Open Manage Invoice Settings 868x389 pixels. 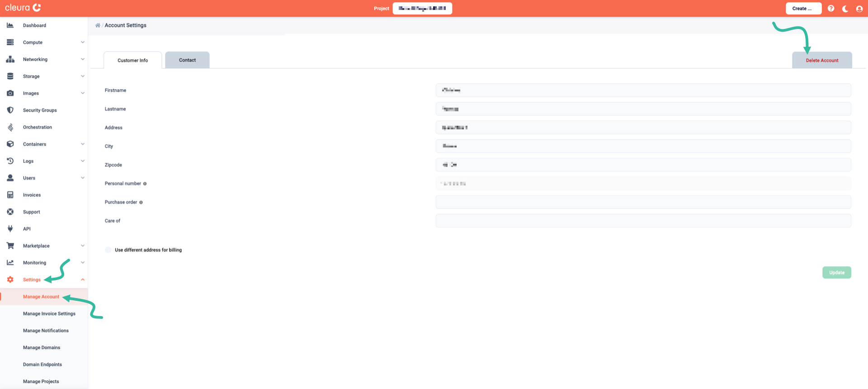pyautogui.click(x=49, y=313)
